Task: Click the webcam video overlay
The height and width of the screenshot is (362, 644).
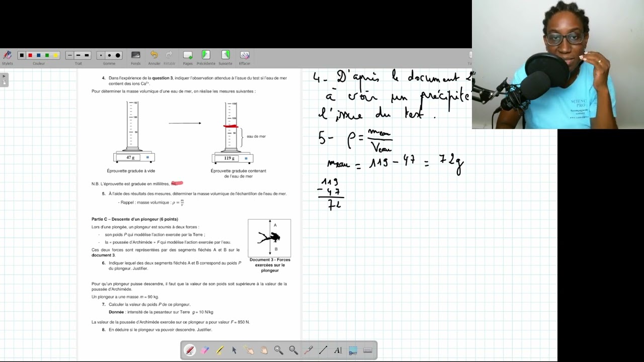Action: point(558,64)
